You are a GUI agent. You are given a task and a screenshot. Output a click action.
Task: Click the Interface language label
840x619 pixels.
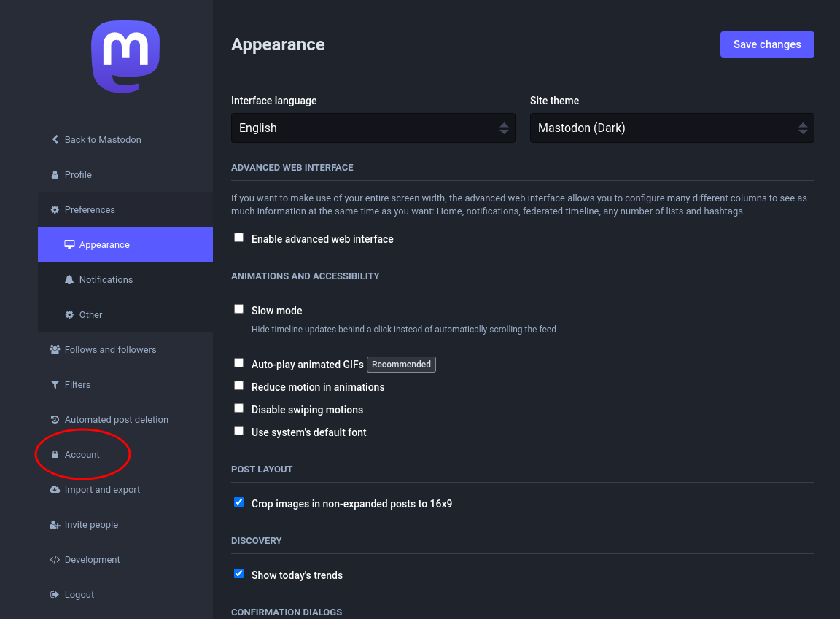273,101
